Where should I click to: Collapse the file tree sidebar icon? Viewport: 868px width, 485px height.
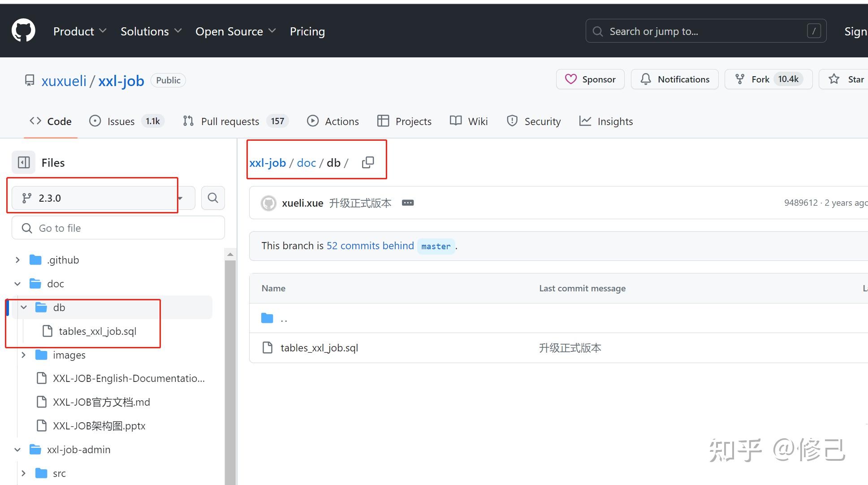pyautogui.click(x=23, y=162)
